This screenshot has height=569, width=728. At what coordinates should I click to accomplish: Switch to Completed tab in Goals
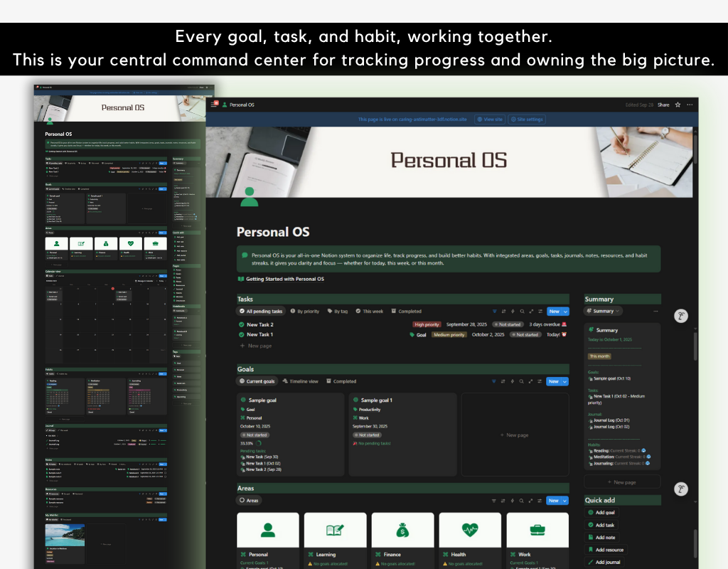(x=341, y=381)
